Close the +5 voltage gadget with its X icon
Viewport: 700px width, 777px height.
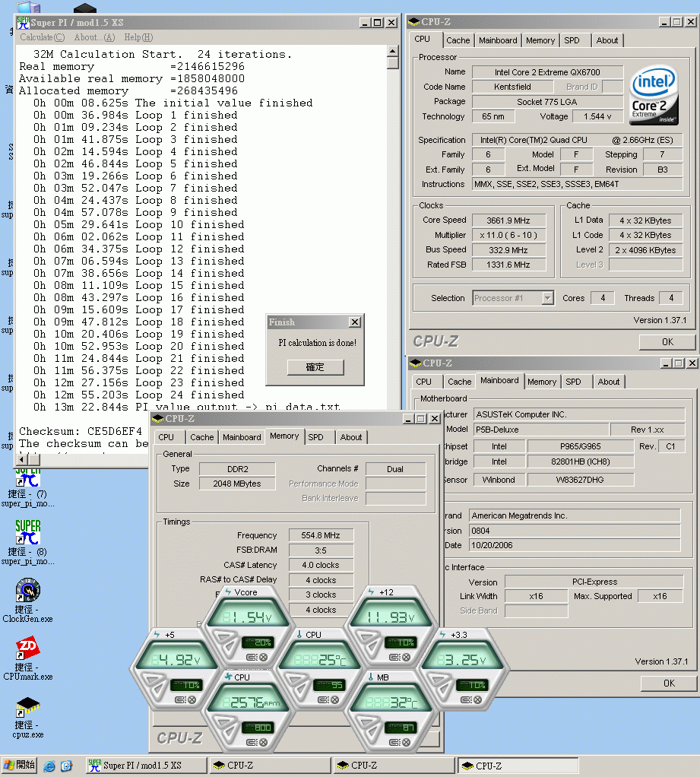[192, 699]
